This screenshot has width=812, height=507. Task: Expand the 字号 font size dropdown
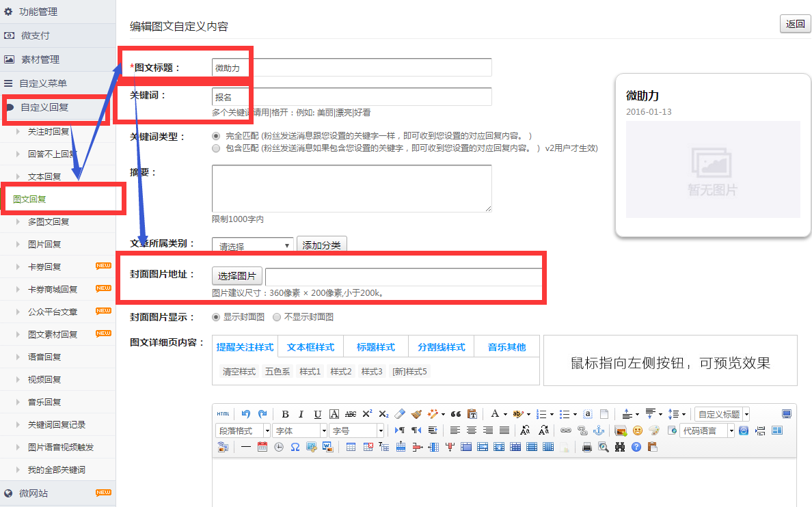[x=356, y=430]
